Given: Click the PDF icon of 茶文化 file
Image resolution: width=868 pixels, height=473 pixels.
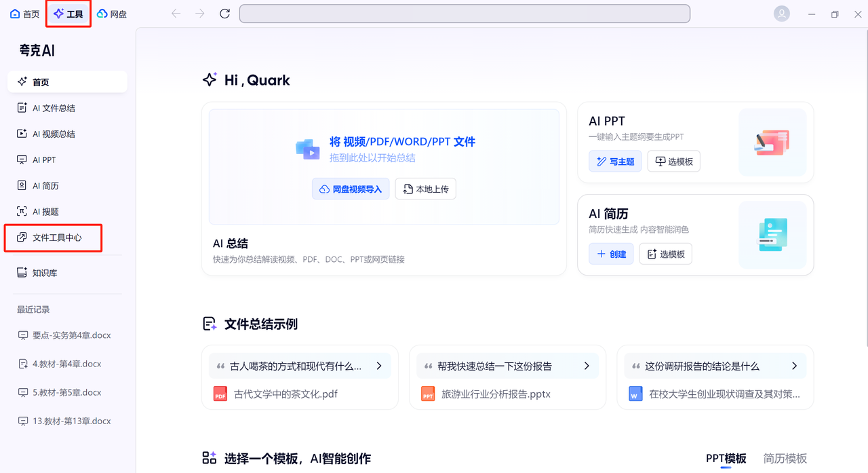Looking at the screenshot, I should [220, 394].
